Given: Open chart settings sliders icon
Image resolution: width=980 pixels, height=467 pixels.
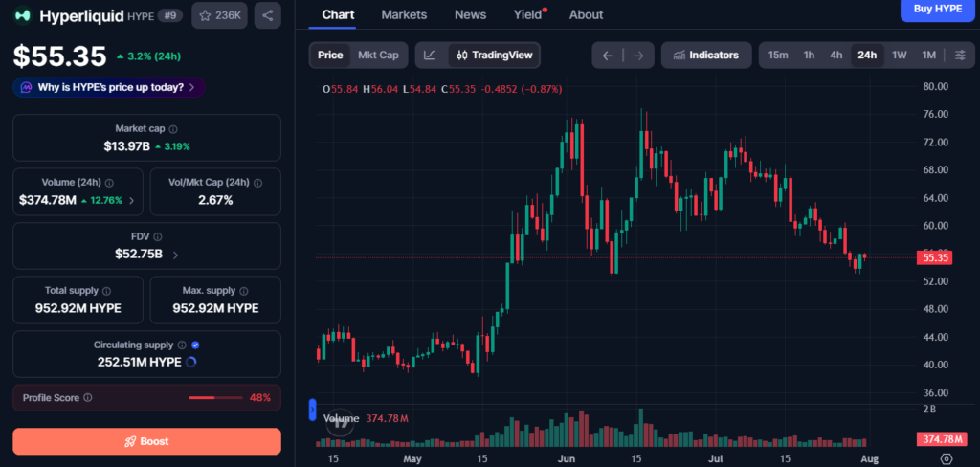Looking at the screenshot, I should tap(960, 55).
